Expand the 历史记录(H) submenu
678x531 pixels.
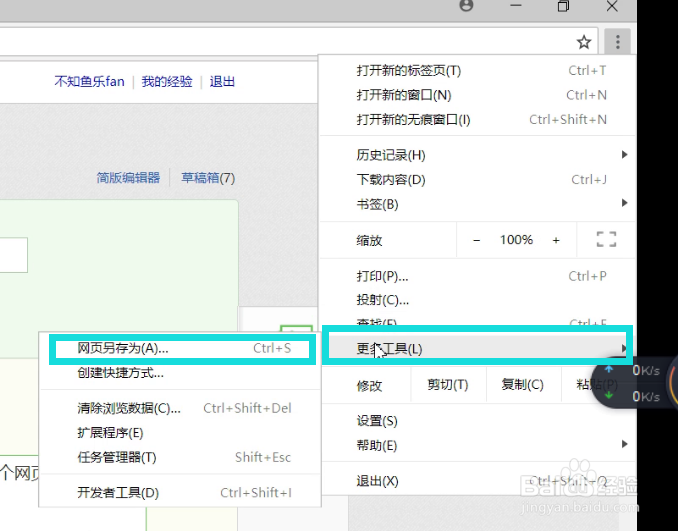[477, 155]
